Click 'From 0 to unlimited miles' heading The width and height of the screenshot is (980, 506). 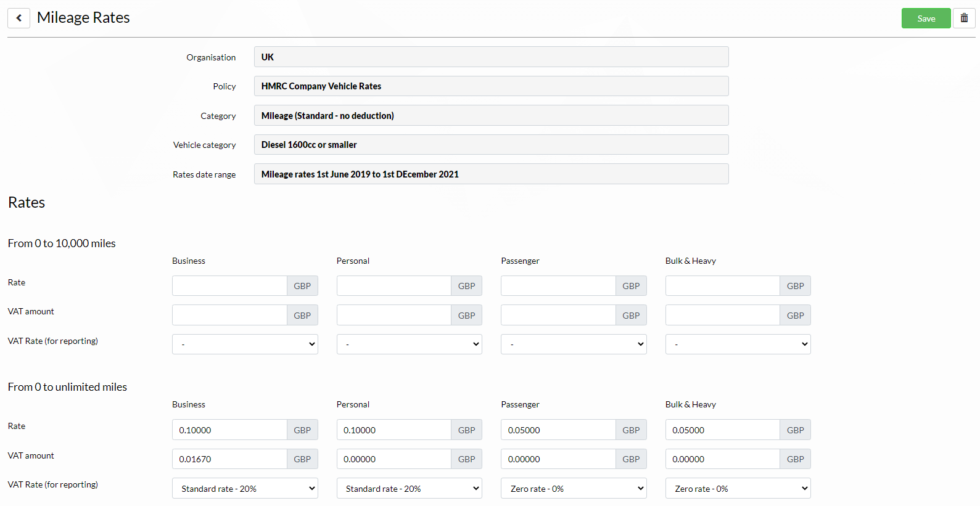pyautogui.click(x=67, y=387)
